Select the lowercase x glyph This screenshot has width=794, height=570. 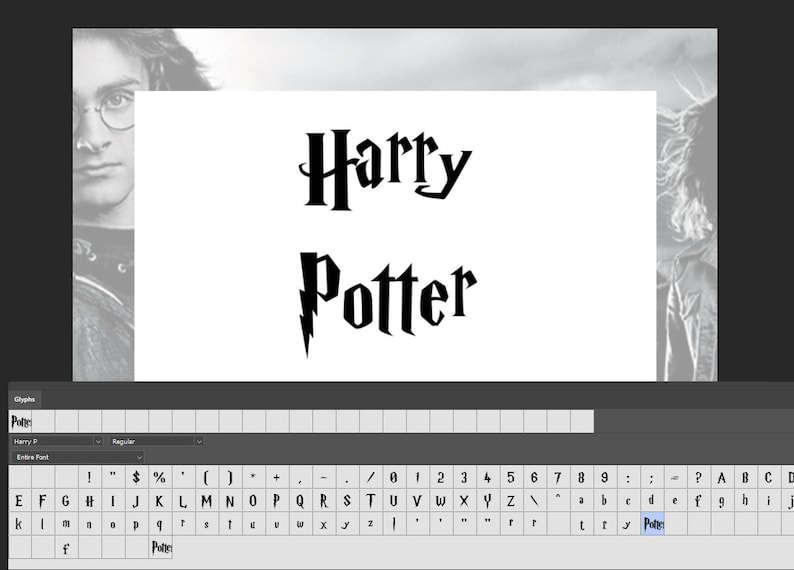coord(324,524)
